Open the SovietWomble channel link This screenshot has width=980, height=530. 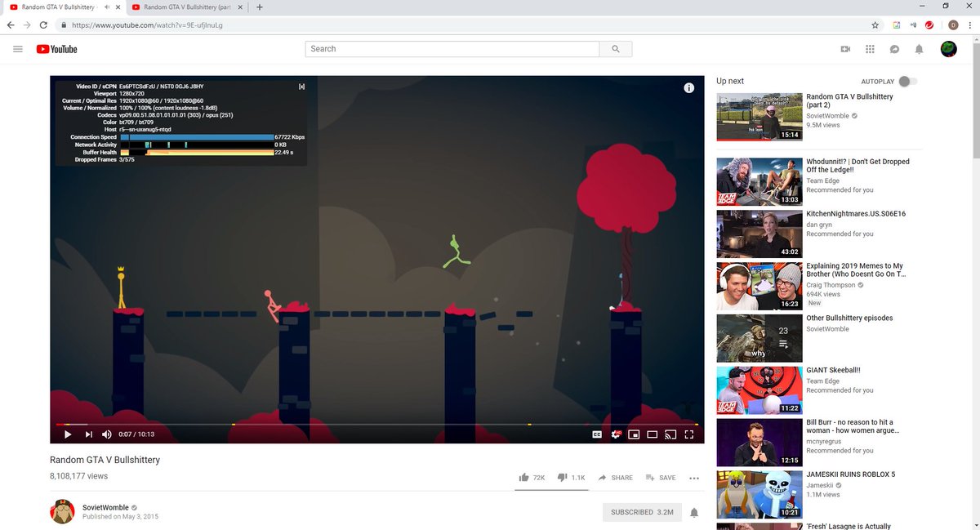pos(105,507)
